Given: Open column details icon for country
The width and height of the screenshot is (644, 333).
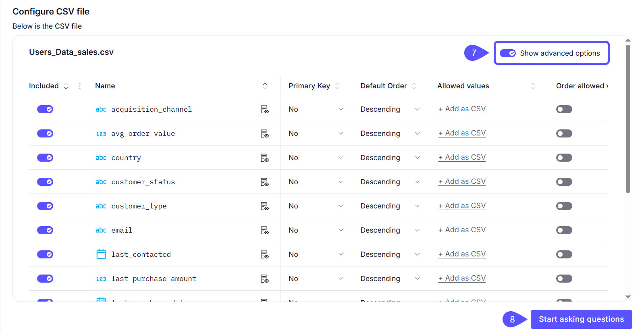Looking at the screenshot, I should (264, 158).
